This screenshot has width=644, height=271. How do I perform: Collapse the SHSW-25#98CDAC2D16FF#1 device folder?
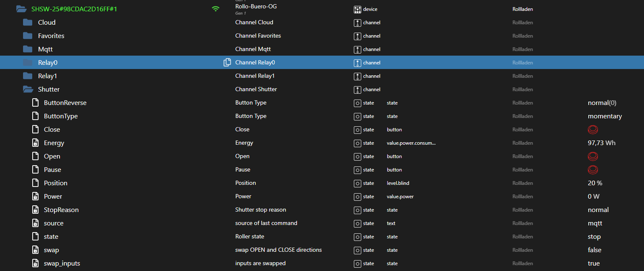click(21, 9)
